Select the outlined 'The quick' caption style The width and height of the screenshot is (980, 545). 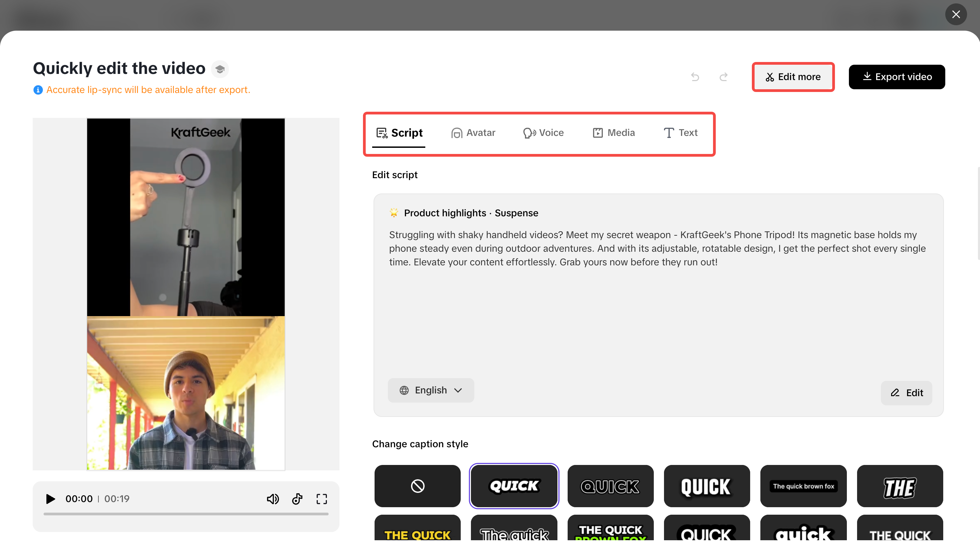tap(514, 528)
